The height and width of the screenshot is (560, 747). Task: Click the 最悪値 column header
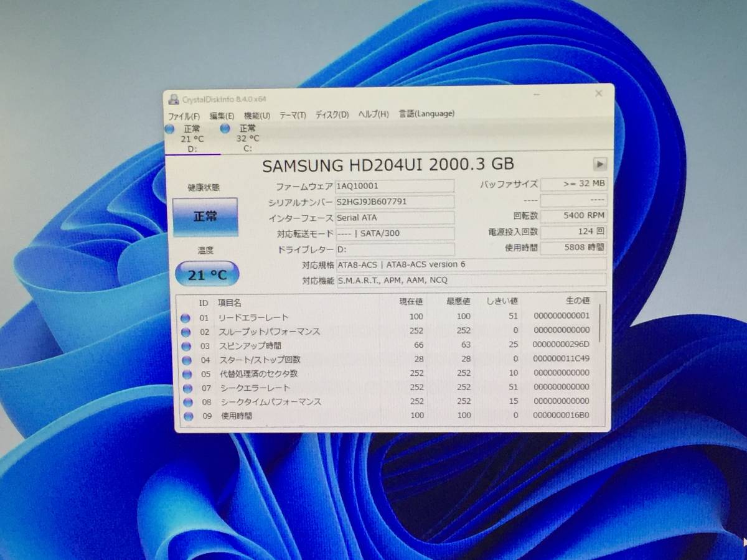(458, 302)
